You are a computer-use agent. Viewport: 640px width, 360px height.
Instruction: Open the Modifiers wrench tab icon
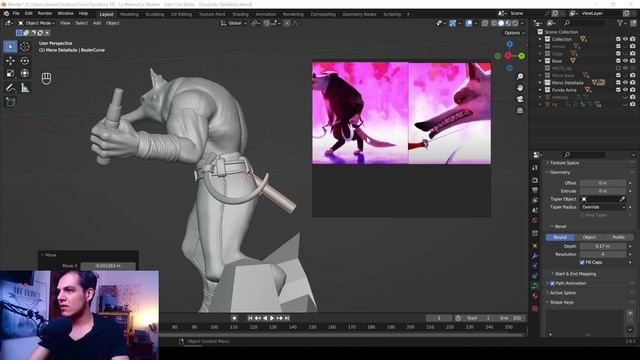[535, 256]
